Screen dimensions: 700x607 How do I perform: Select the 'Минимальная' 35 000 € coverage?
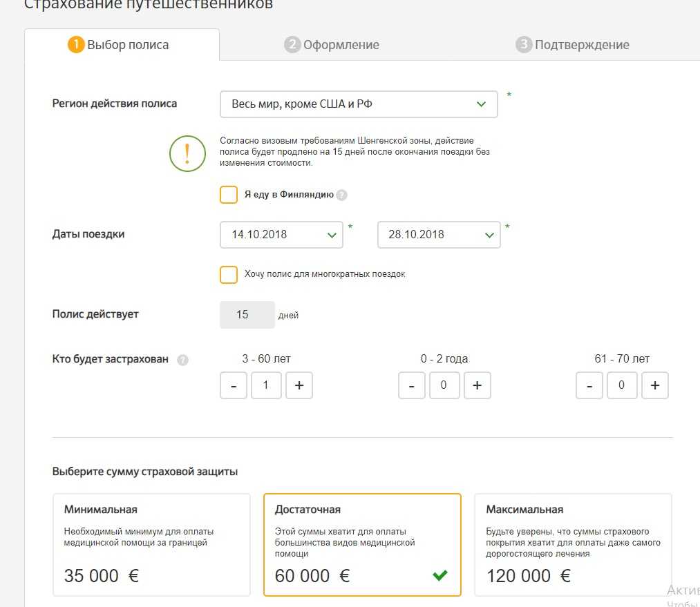152,544
